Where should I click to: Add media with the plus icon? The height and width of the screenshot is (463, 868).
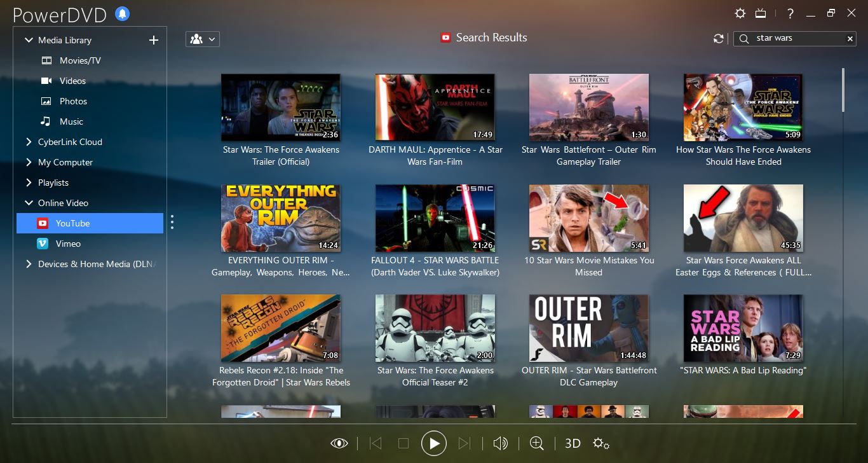click(153, 40)
